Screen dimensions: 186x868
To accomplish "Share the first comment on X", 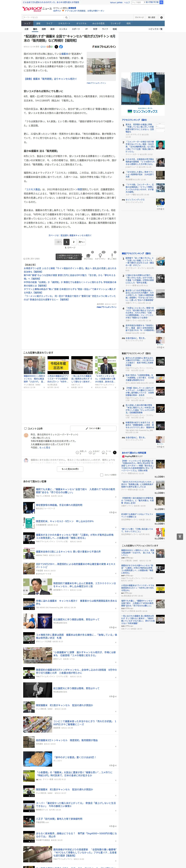I will [x=115, y=453].
